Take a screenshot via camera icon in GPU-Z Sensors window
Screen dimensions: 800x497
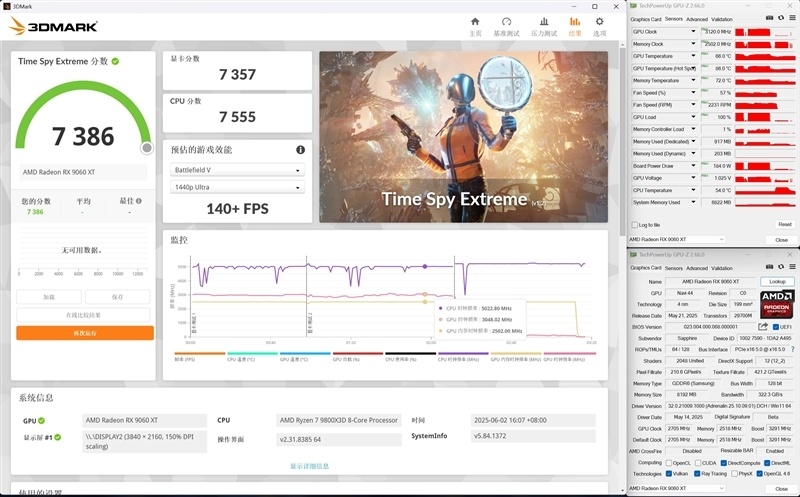(x=769, y=18)
